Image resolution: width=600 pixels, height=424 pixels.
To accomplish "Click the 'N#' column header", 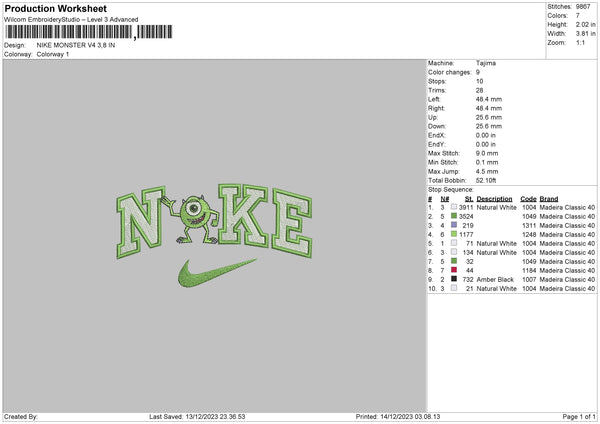I will point(445,199).
